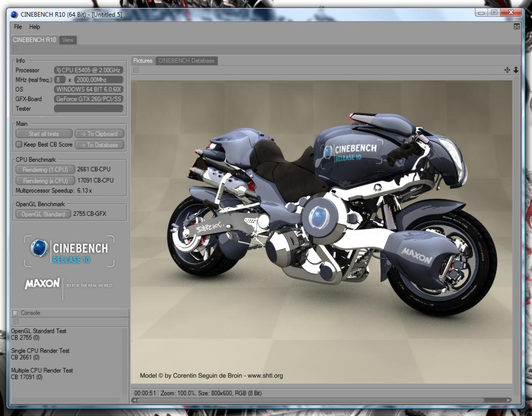Switch to the CINEBENCH R10 tab
This screenshot has width=532, height=416.
(34, 40)
